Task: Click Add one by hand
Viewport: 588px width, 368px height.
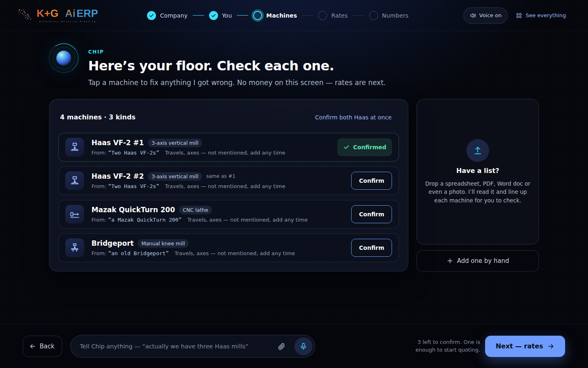Action: 478,261
